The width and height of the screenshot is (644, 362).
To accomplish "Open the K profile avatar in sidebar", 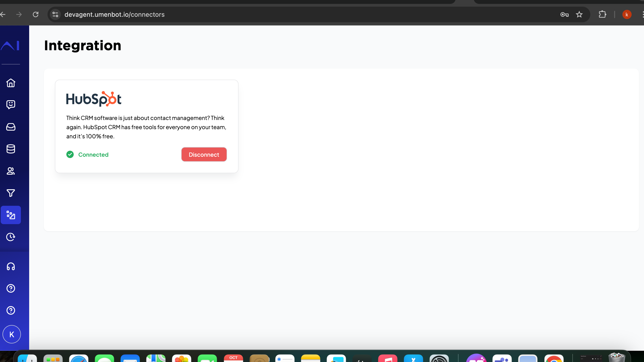I will click(x=11, y=334).
